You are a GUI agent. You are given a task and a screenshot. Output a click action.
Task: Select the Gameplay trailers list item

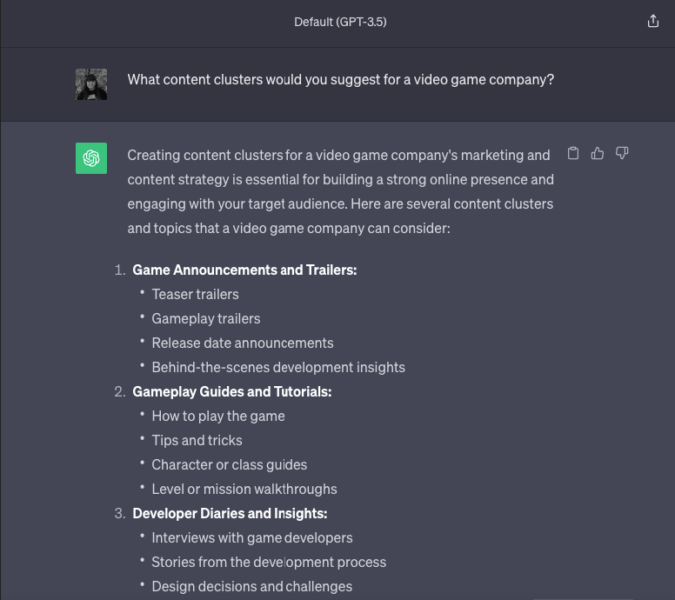[x=206, y=319]
